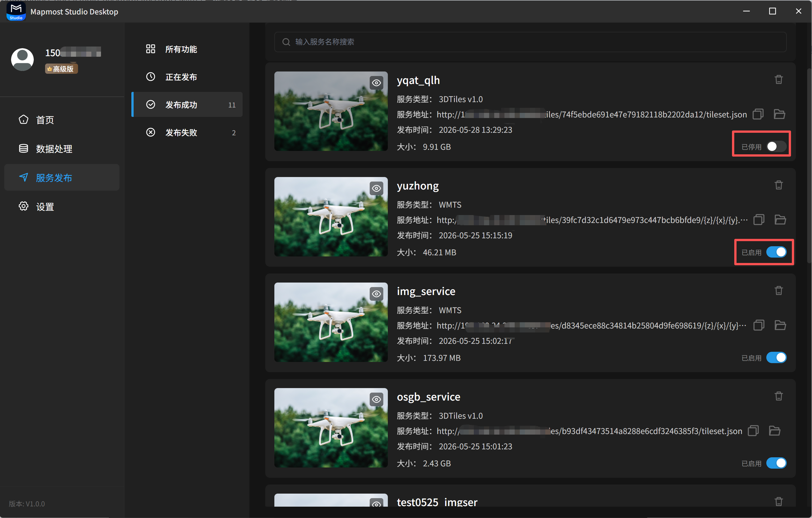
Task: Disable the osgb_service switch
Action: (x=776, y=463)
